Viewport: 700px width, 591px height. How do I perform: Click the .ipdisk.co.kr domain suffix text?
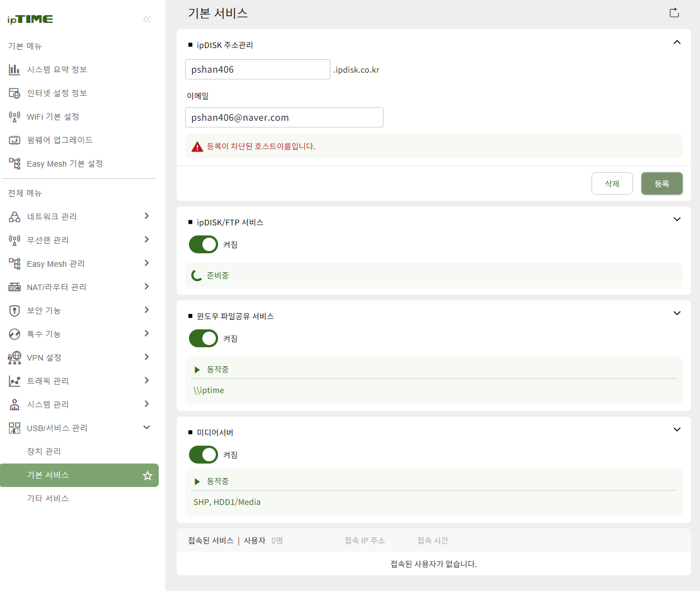[x=357, y=70]
